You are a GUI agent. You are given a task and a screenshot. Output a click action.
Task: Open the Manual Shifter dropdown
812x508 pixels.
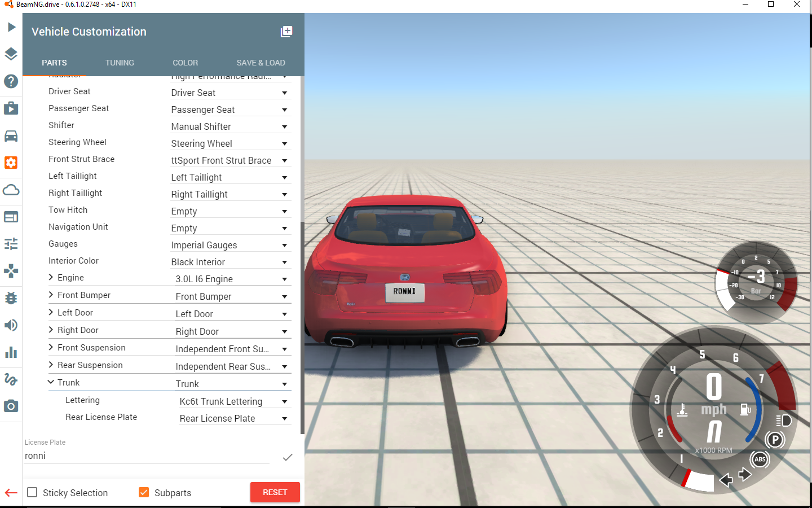231,126
